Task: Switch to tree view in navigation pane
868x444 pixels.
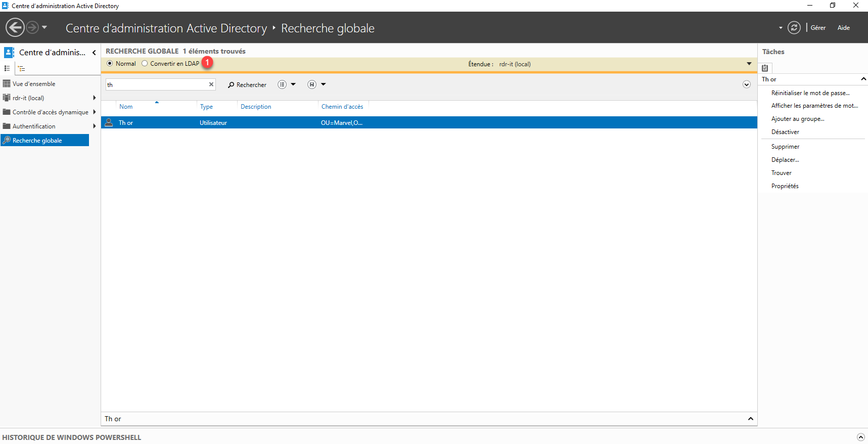Action: 21,68
